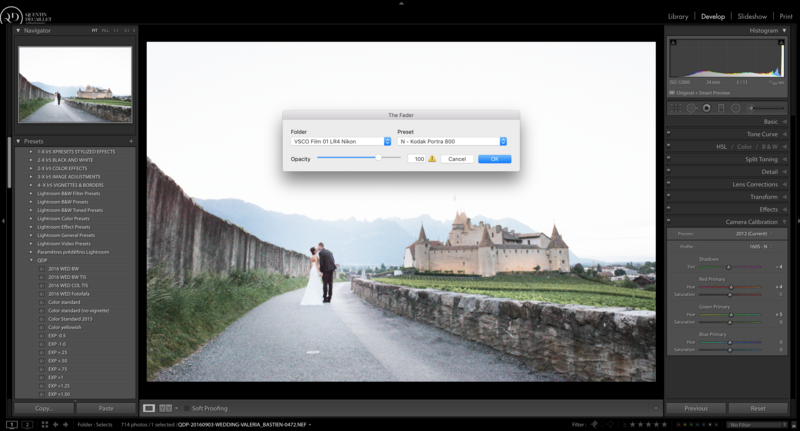Click OK in The Fader dialog

pos(494,159)
